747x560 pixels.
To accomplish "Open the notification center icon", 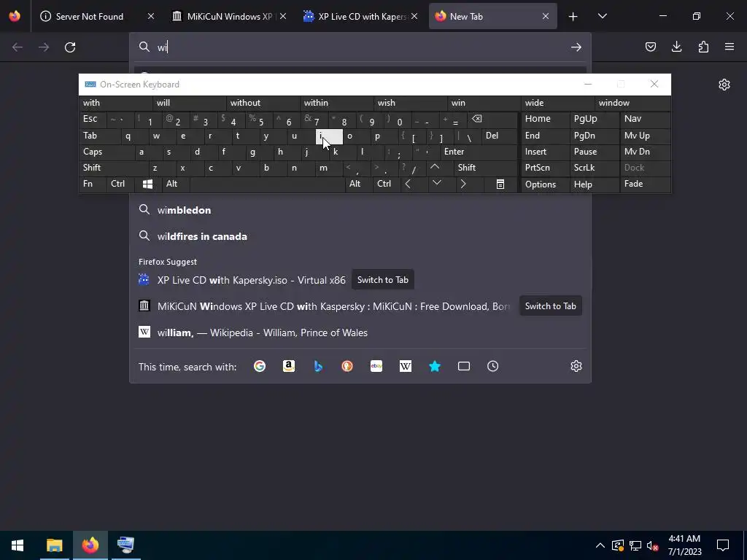I will coord(723,545).
